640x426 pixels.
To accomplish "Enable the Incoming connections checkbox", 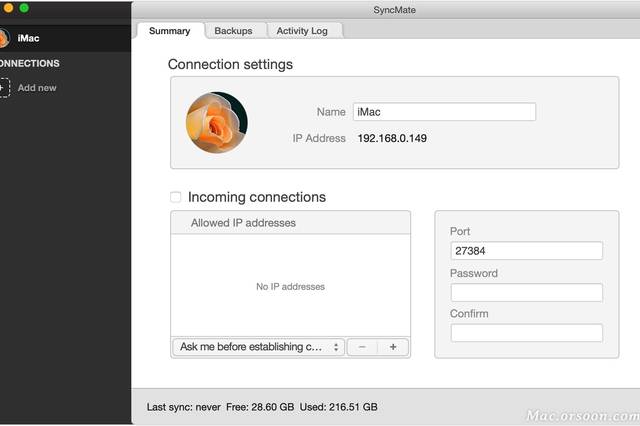I will coord(176,197).
